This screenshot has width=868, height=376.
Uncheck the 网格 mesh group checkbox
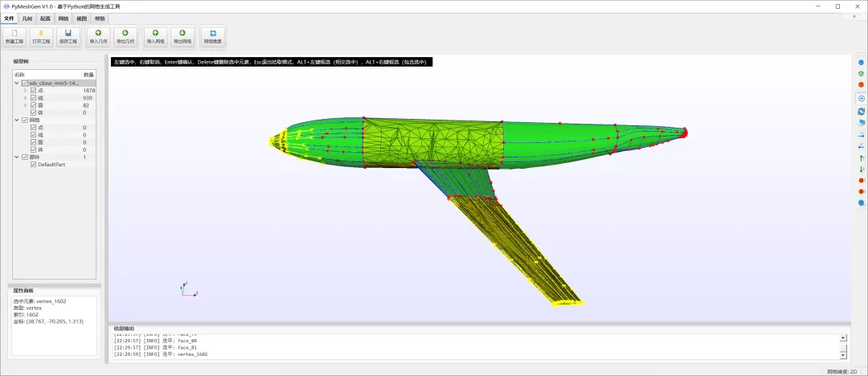[x=25, y=121]
